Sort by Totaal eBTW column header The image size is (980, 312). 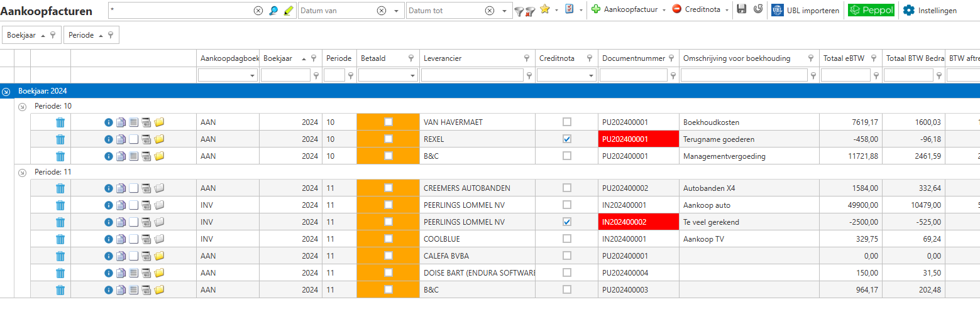click(844, 58)
